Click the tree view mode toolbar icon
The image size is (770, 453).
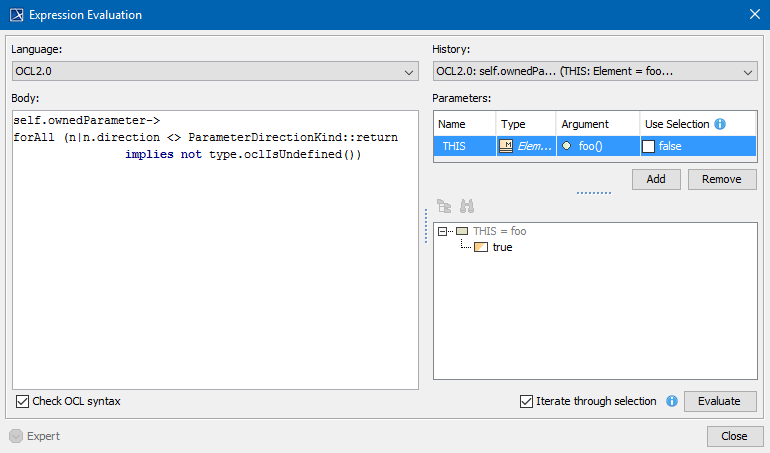coord(444,206)
